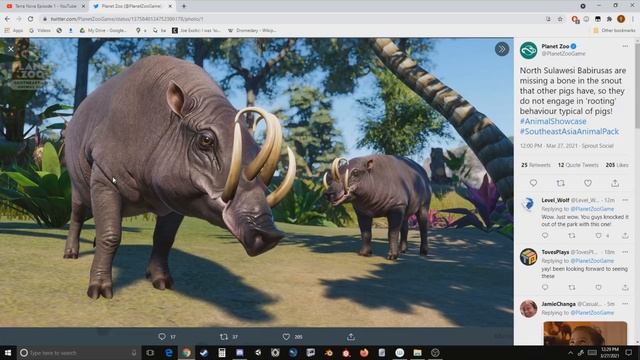Open the Chrome three-dot menu
This screenshot has width=640, height=360.
point(633,19)
